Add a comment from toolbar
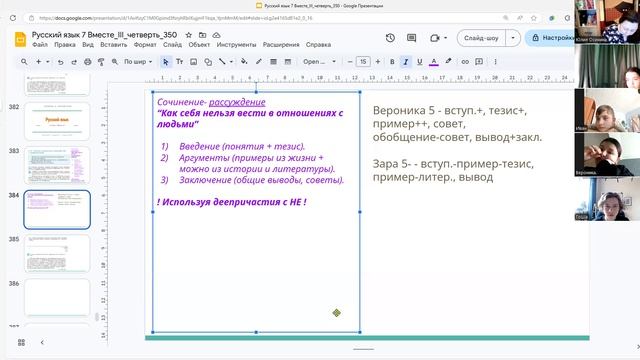The image size is (640, 360). 479,62
